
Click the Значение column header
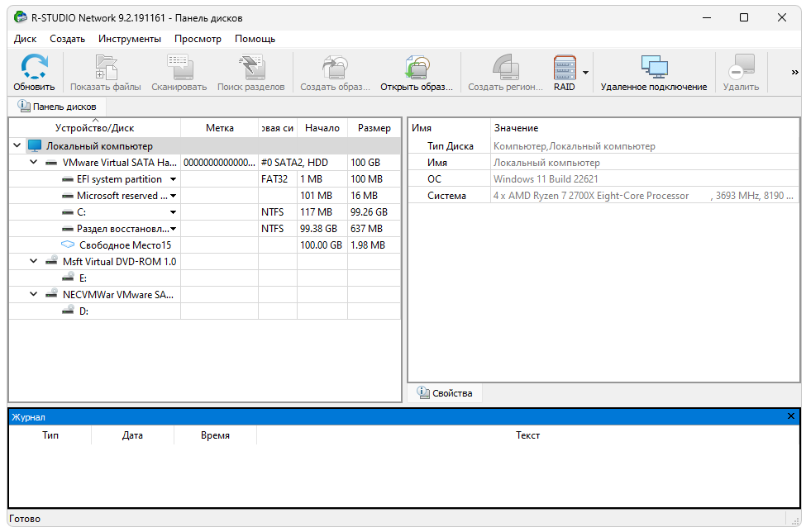tap(645, 128)
